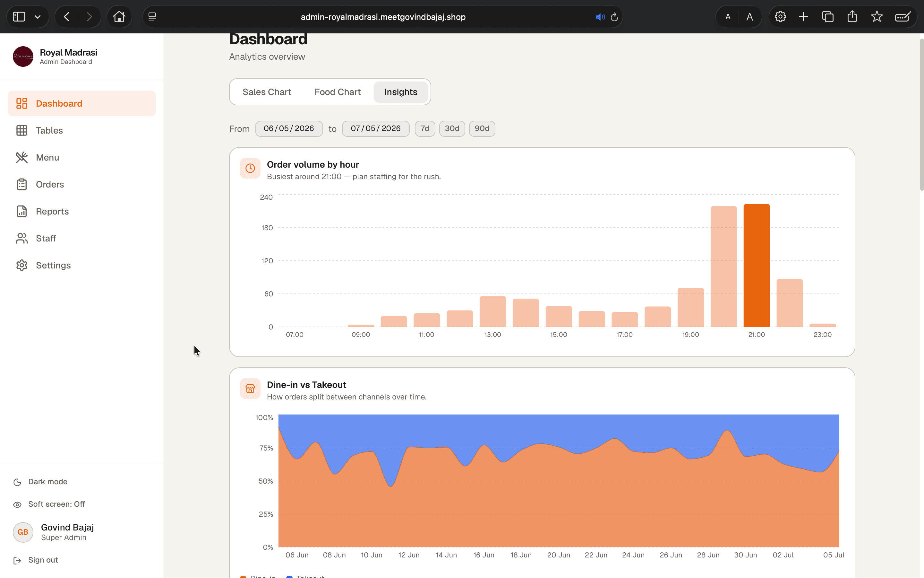This screenshot has height=578, width=924.
Task: Bookmark the page with the star icon
Action: click(x=877, y=17)
